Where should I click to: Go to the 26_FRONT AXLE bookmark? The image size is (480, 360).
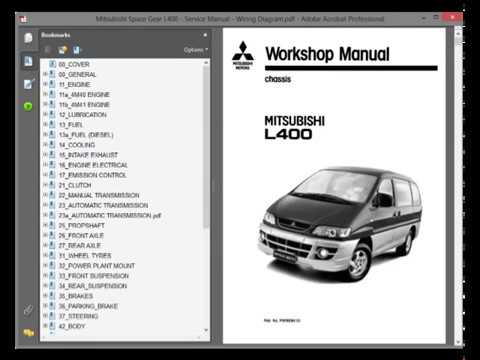(81, 235)
